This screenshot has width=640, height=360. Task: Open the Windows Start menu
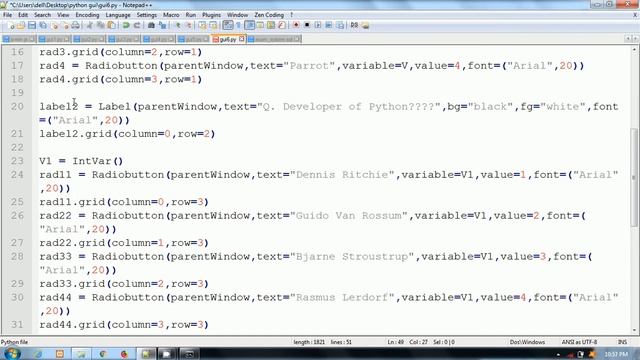[x=11, y=353]
